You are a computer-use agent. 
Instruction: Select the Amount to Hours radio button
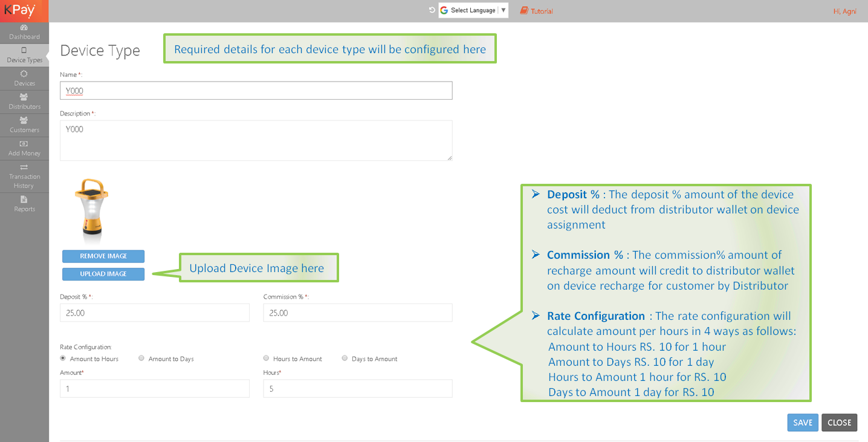[x=63, y=359]
